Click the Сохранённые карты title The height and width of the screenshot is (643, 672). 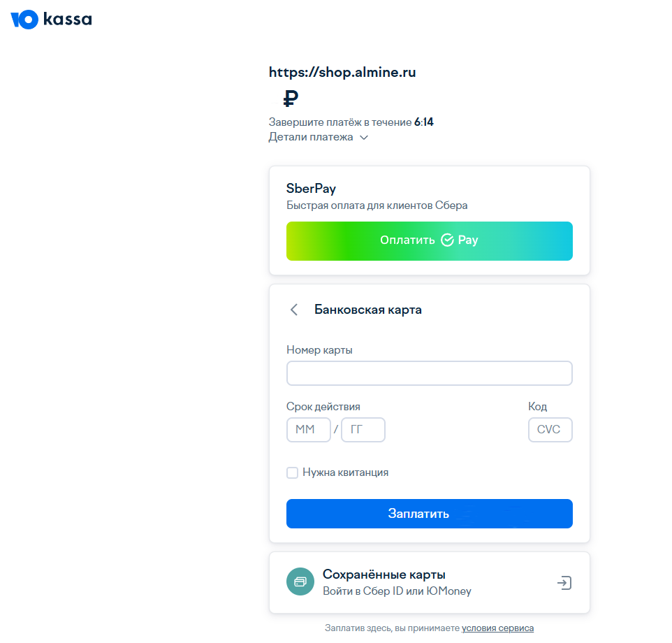384,575
